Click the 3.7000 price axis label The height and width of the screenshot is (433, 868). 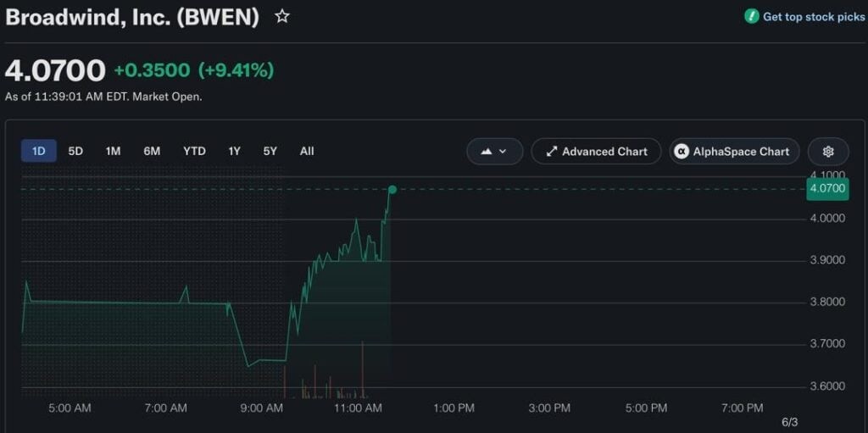coord(827,344)
